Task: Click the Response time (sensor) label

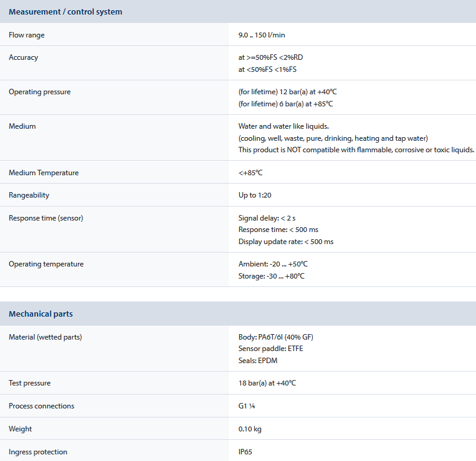Action: coord(46,218)
